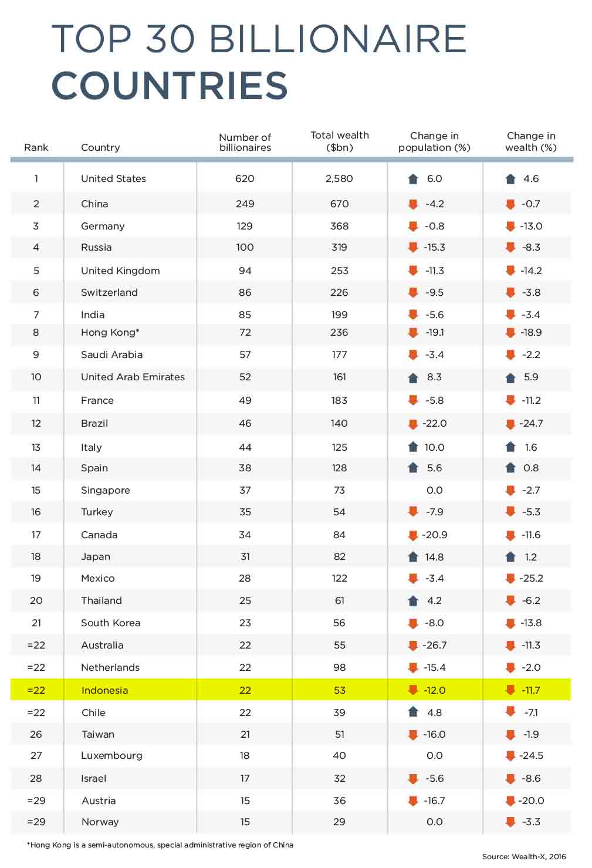Image resolution: width=592 pixels, height=868 pixels.
Task: Click the Country column header
Action: coord(100,147)
